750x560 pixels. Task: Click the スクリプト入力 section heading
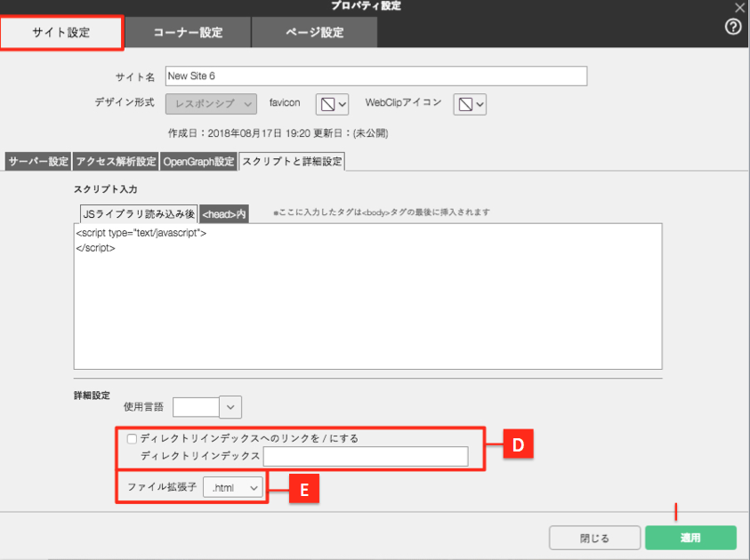[x=106, y=189]
